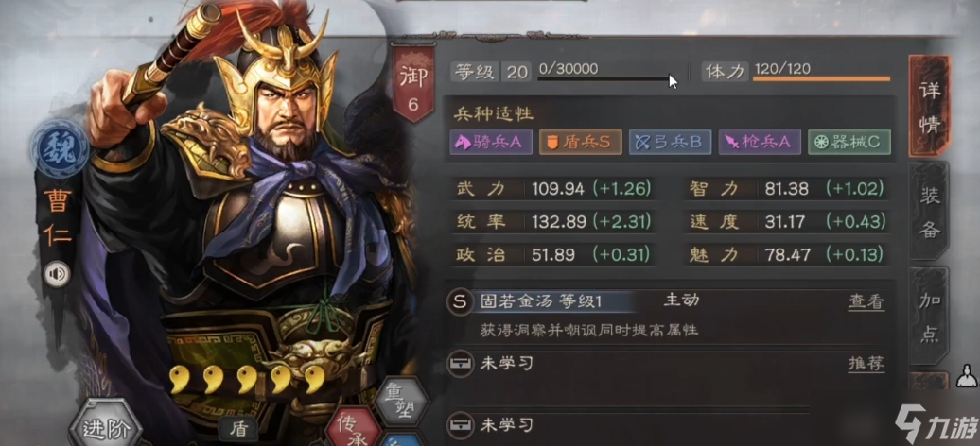Select the 盾兵S shield troop badge
Image resolution: width=980 pixels, height=446 pixels.
click(x=580, y=143)
